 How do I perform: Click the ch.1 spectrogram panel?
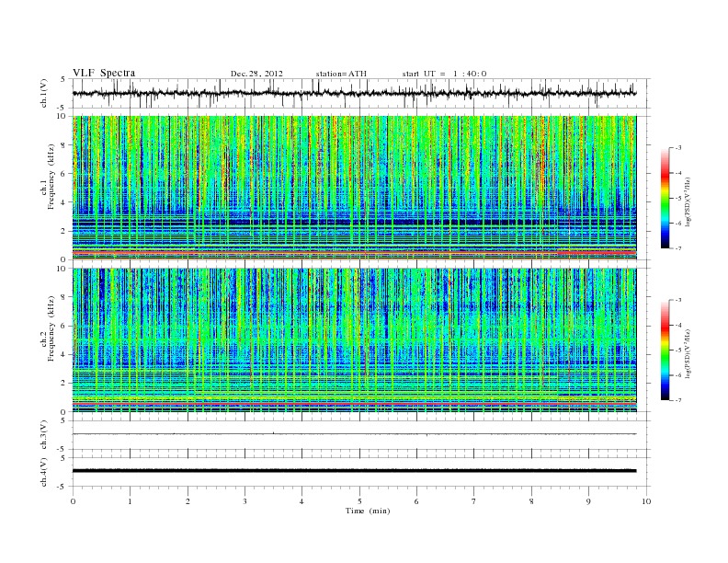[354, 188]
